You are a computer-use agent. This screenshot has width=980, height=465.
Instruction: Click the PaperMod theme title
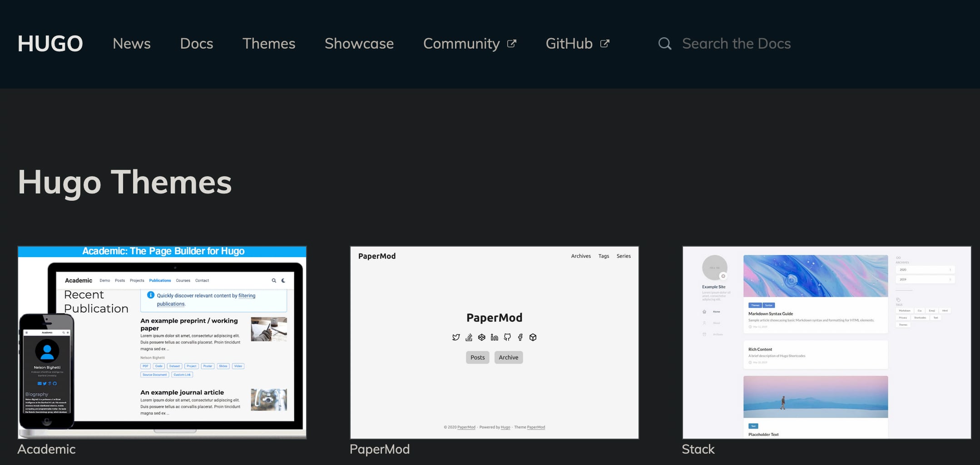380,449
